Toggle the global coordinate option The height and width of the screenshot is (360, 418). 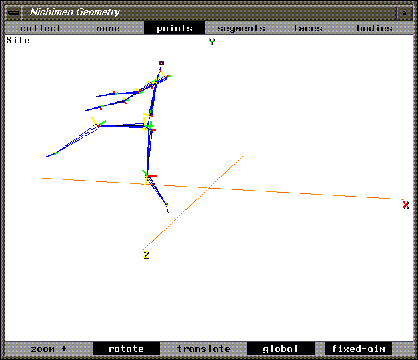280,349
